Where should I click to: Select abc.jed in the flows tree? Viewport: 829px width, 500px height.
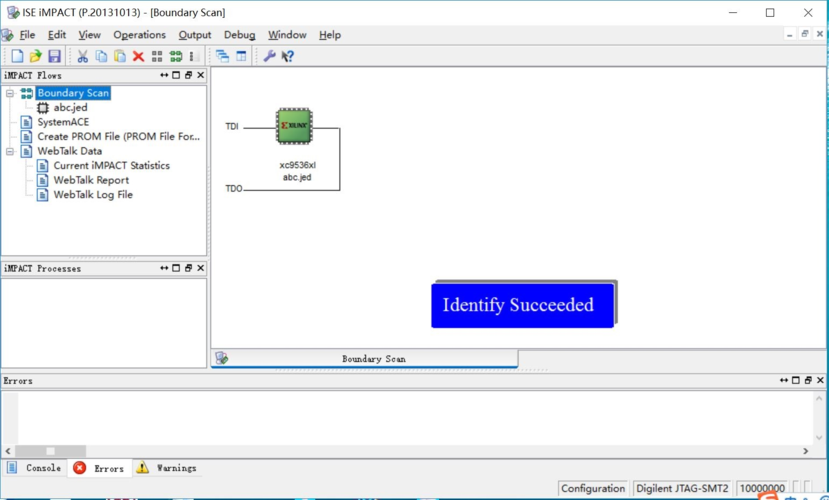coord(70,107)
